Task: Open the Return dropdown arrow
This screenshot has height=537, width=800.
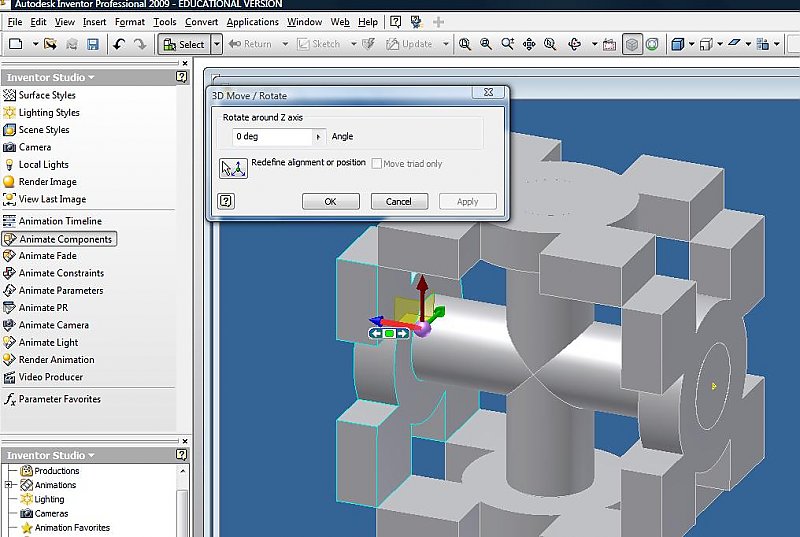Action: [x=285, y=44]
